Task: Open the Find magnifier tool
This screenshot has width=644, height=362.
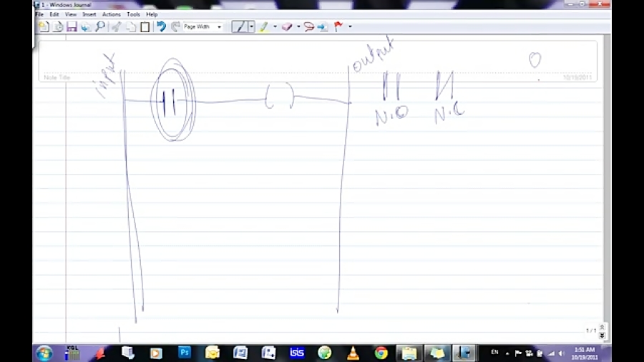Action: pyautogui.click(x=99, y=27)
